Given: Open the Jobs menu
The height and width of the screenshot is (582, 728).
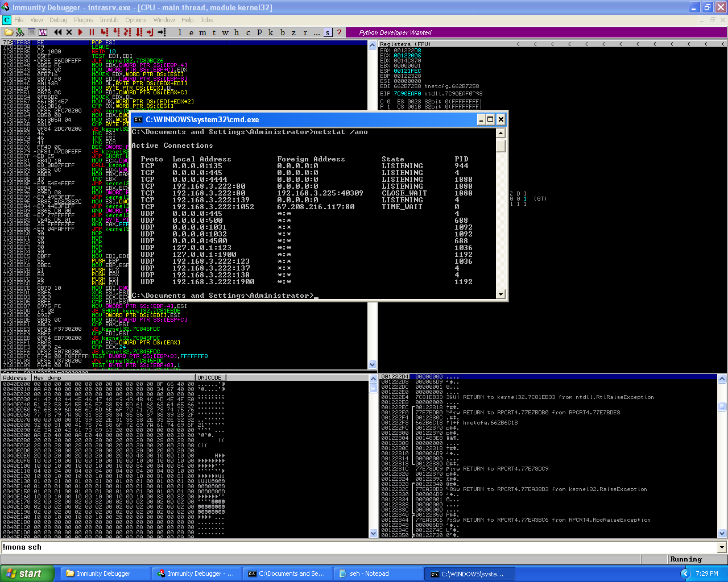Looking at the screenshot, I should point(206,20).
